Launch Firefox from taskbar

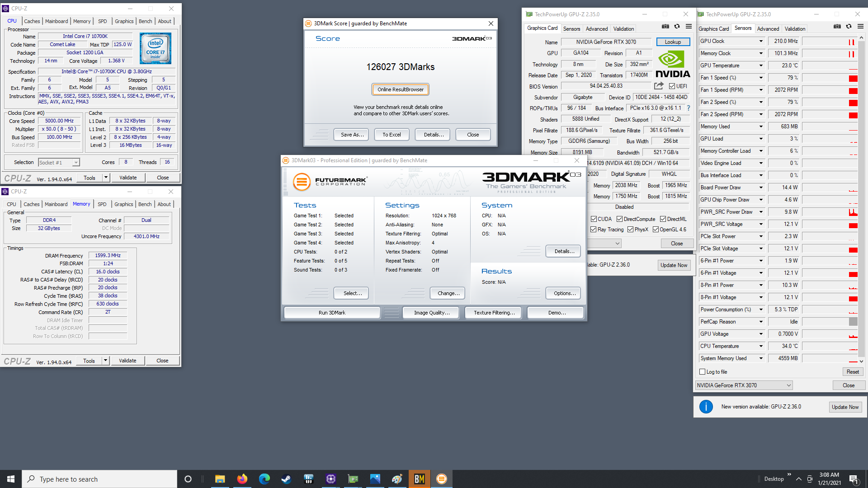[x=242, y=479]
